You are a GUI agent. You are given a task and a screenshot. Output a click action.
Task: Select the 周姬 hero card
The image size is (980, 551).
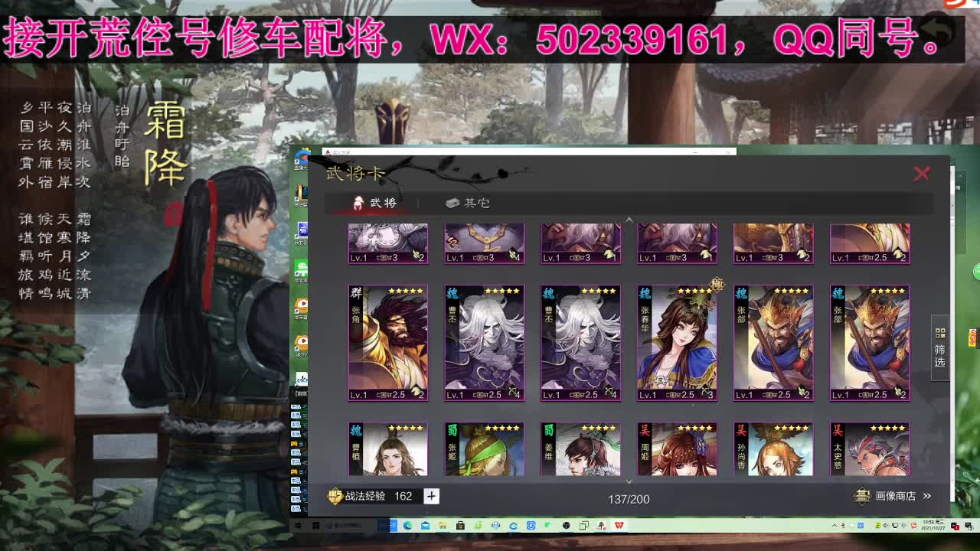(678, 449)
